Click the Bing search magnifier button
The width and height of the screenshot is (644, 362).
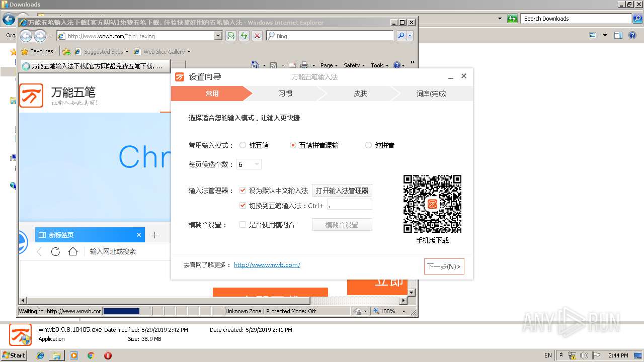(401, 36)
